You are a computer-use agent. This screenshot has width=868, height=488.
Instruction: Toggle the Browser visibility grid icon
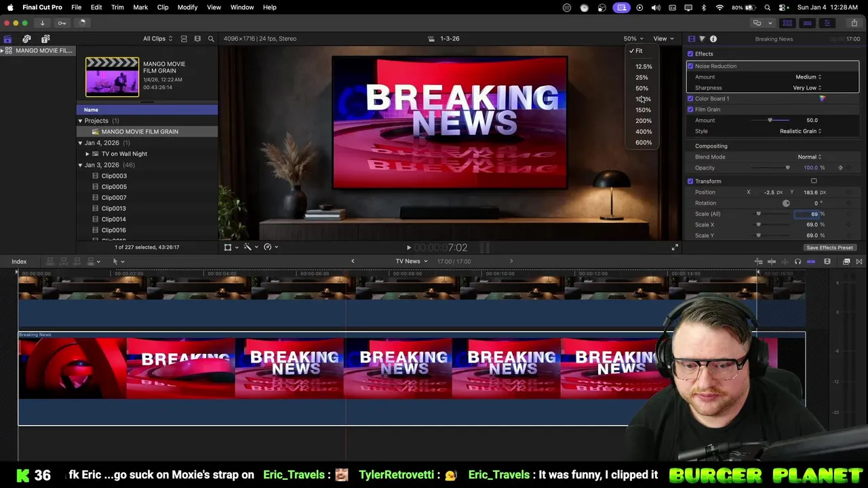tap(787, 23)
